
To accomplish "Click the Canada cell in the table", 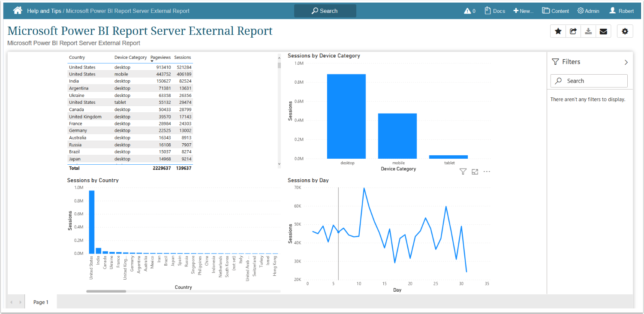I will click(76, 109).
